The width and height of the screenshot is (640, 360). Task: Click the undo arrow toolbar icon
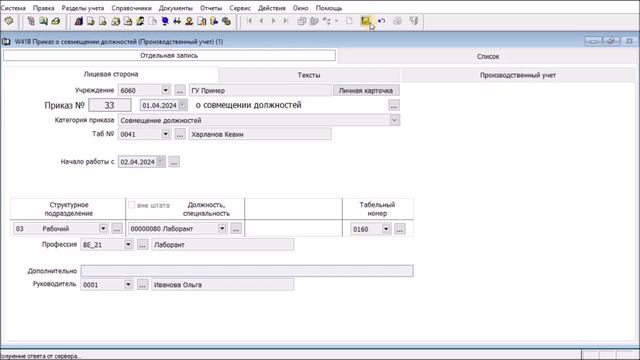click(382, 21)
